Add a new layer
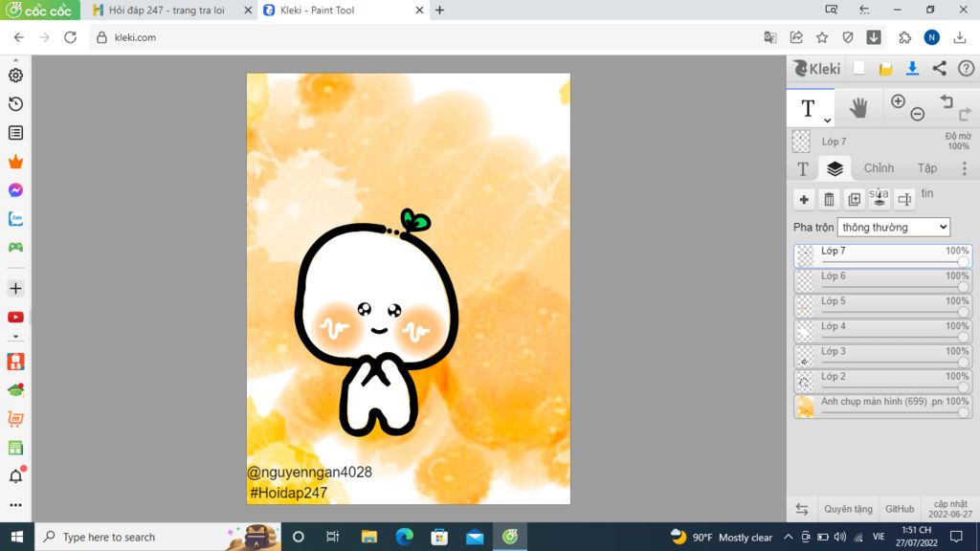 804,199
